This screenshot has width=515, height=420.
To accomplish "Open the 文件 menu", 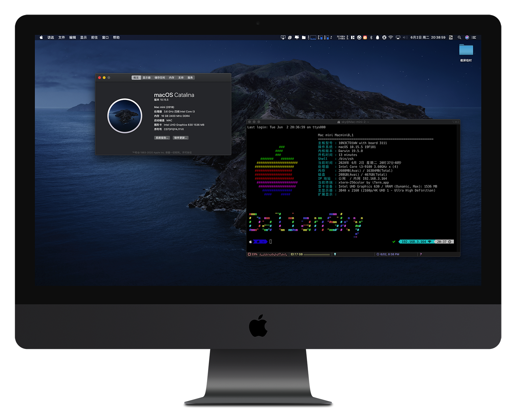I will point(61,38).
